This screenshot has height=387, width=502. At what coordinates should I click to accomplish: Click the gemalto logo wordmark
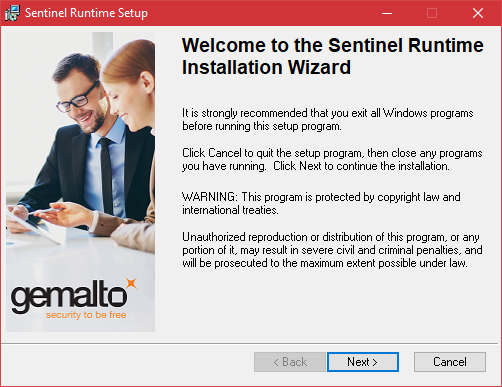(x=69, y=295)
